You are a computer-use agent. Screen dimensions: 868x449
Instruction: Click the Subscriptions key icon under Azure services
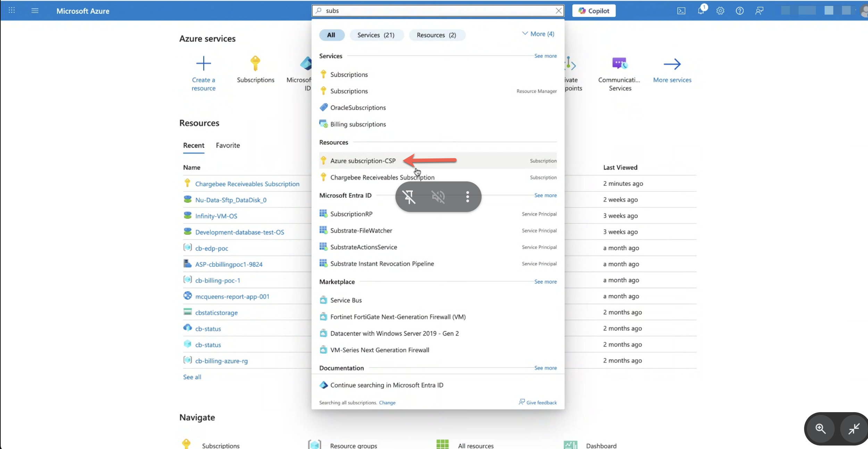[255, 64]
